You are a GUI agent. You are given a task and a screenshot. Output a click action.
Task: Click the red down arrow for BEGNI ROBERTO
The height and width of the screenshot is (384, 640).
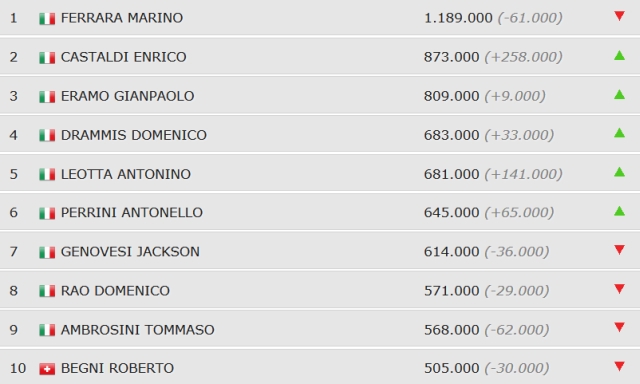click(619, 366)
